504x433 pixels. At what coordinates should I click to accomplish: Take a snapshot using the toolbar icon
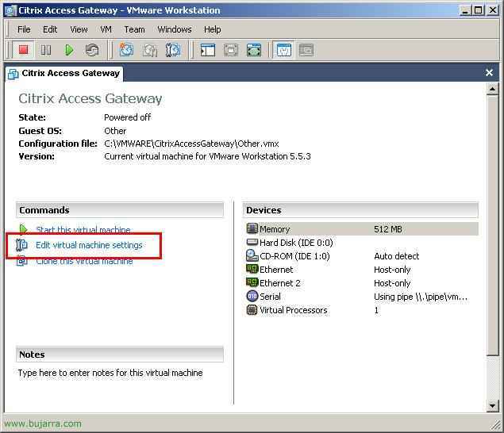pos(126,50)
